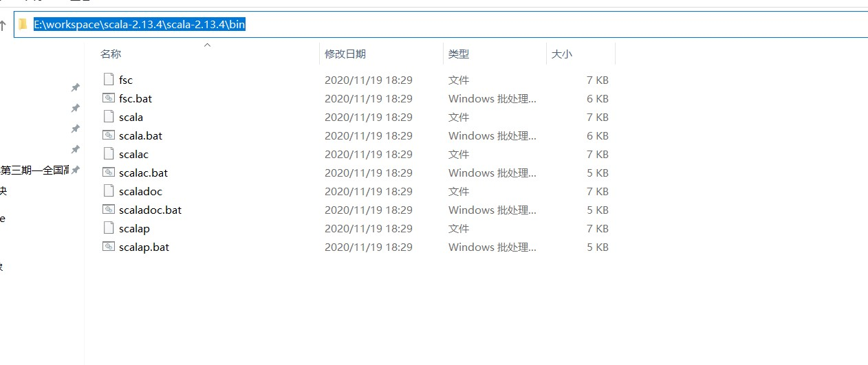Screen dimensions: 868x365
Task: Click the modified date of fsc.bat
Action: (369, 98)
